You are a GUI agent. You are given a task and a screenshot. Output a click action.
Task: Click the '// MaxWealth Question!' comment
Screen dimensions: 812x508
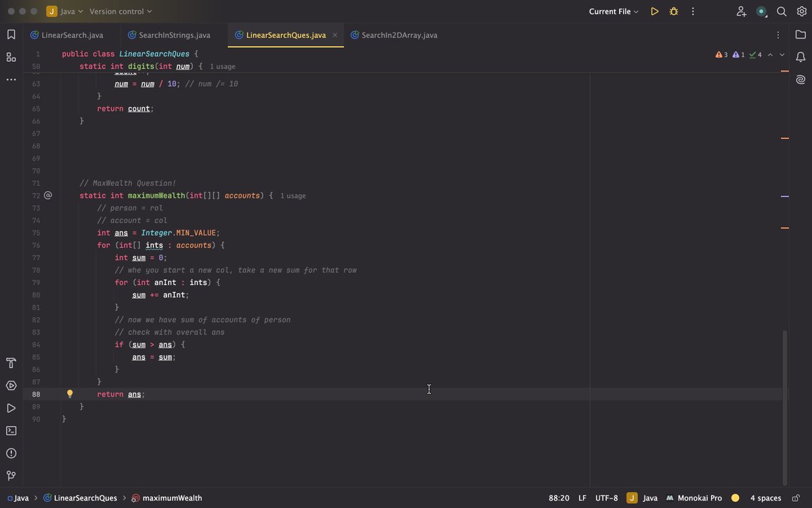[127, 183]
